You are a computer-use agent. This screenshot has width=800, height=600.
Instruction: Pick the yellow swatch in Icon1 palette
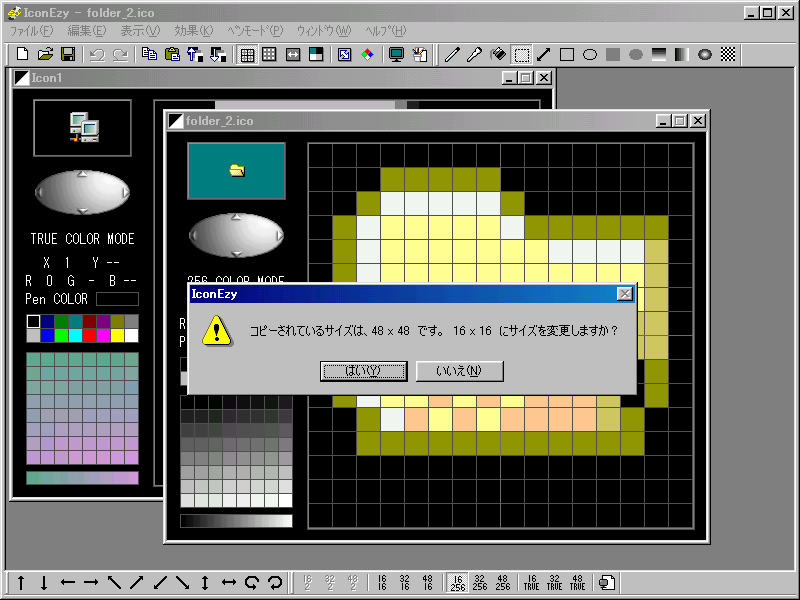point(117,335)
